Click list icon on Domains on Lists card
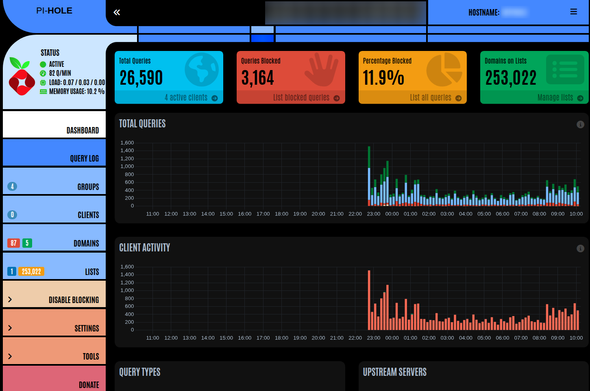This screenshot has height=391, width=590. coord(565,70)
